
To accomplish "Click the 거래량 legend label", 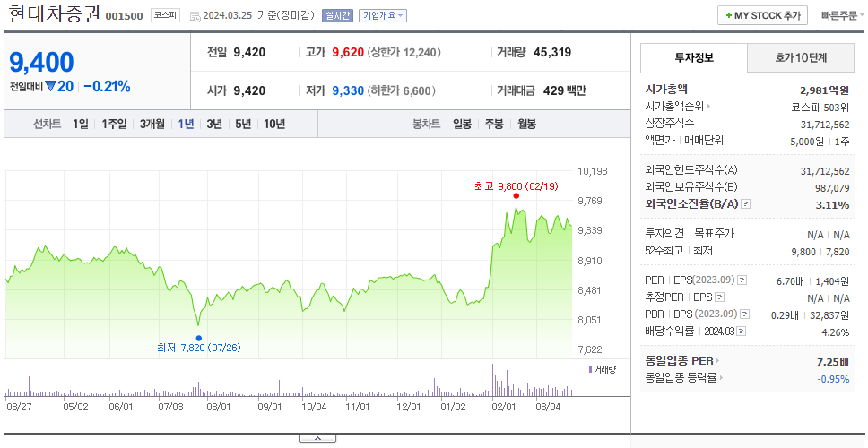I will (604, 369).
